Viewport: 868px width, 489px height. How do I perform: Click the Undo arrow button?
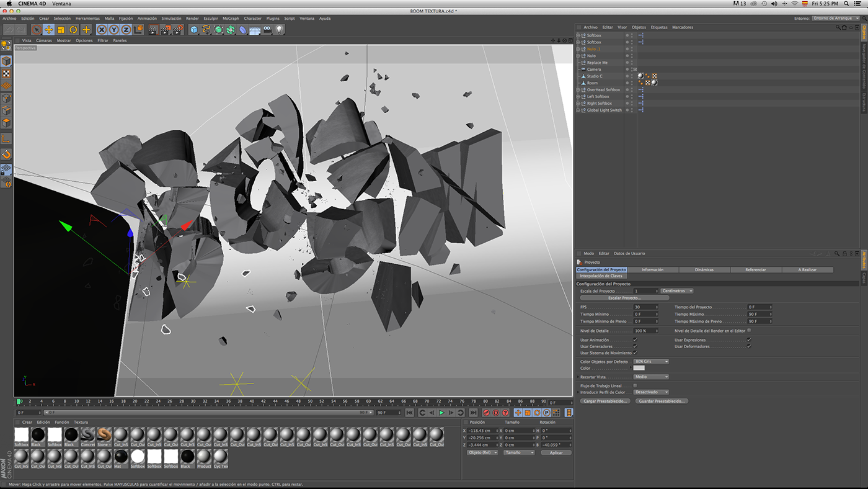coord(9,30)
